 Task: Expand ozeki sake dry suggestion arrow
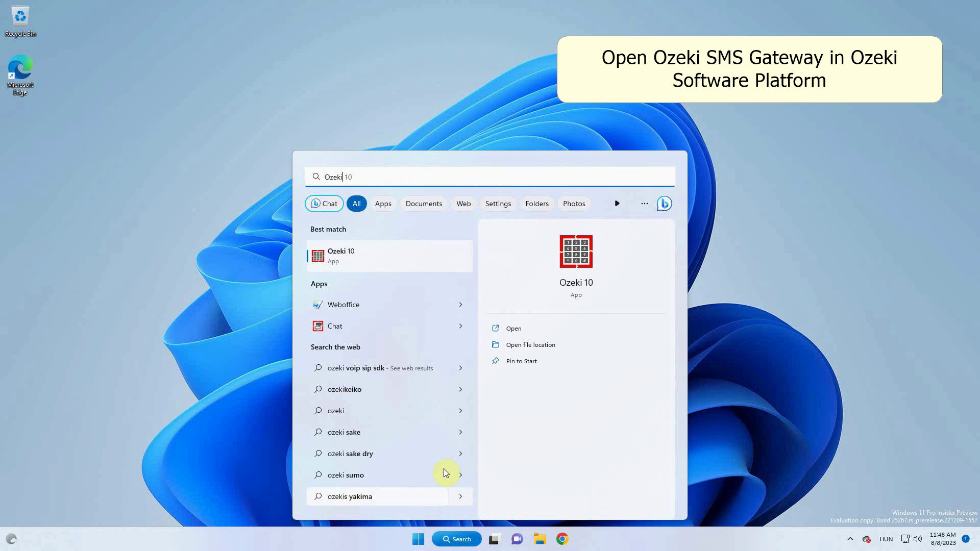[x=460, y=454]
